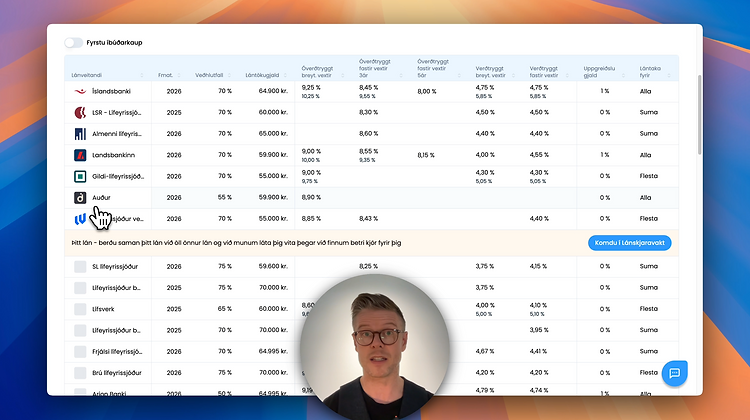Click the 8,90 % rate in Auður row
This screenshot has width=750, height=420.
311,197
